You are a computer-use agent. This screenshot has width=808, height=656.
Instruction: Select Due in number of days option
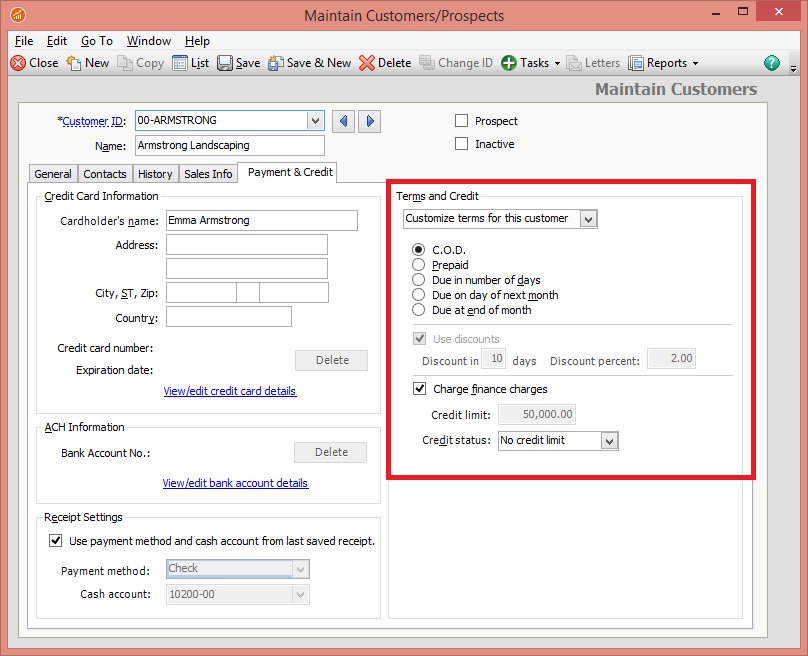click(x=418, y=280)
